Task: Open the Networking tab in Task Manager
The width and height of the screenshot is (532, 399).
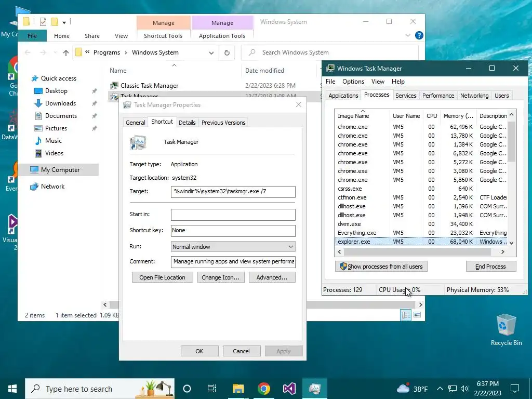Action: 474,96
